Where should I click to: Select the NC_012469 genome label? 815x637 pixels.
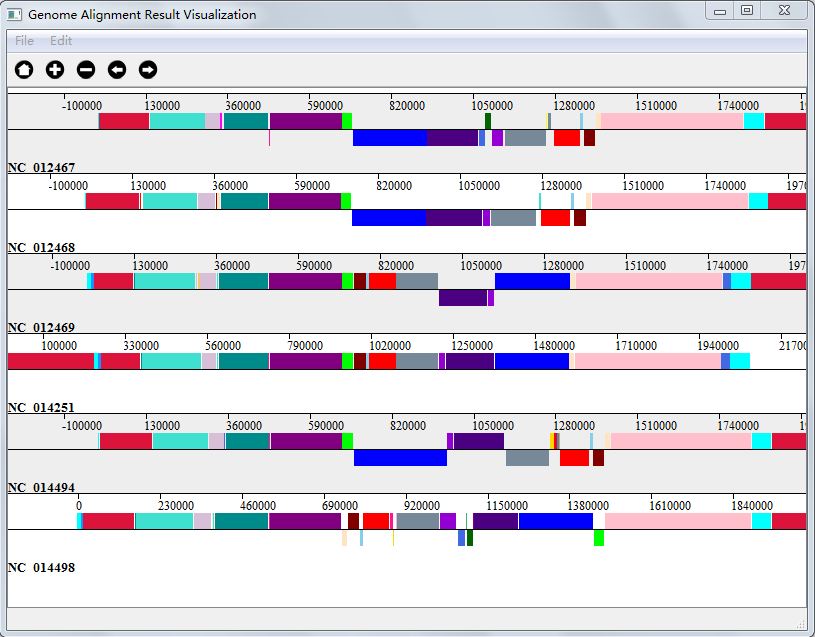[x=42, y=327]
